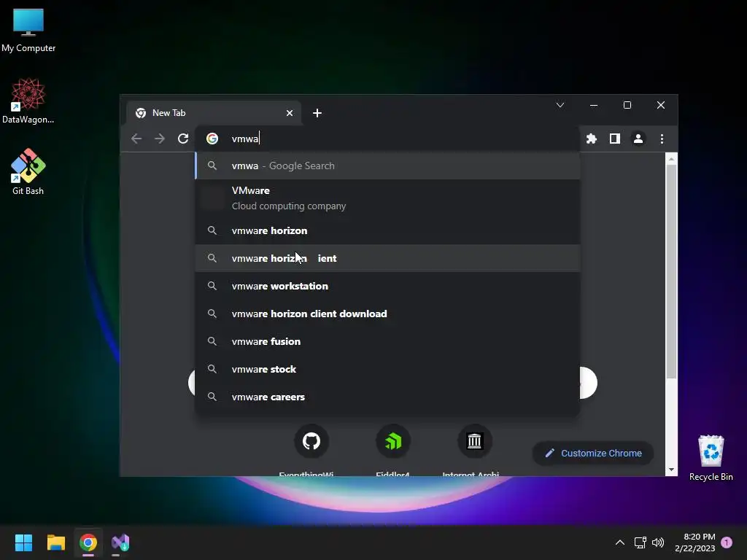
Task: Open Visual Studio from the taskbar
Action: (120, 542)
